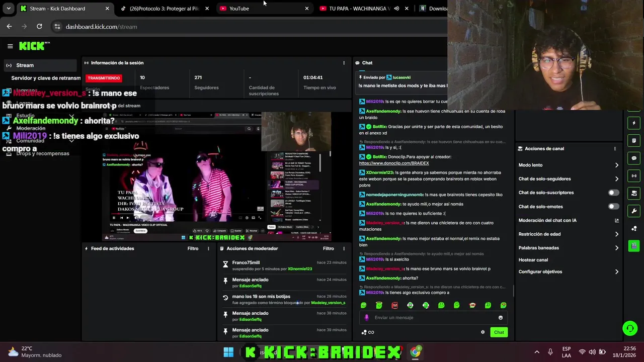Click the stream preview video

click(216, 177)
